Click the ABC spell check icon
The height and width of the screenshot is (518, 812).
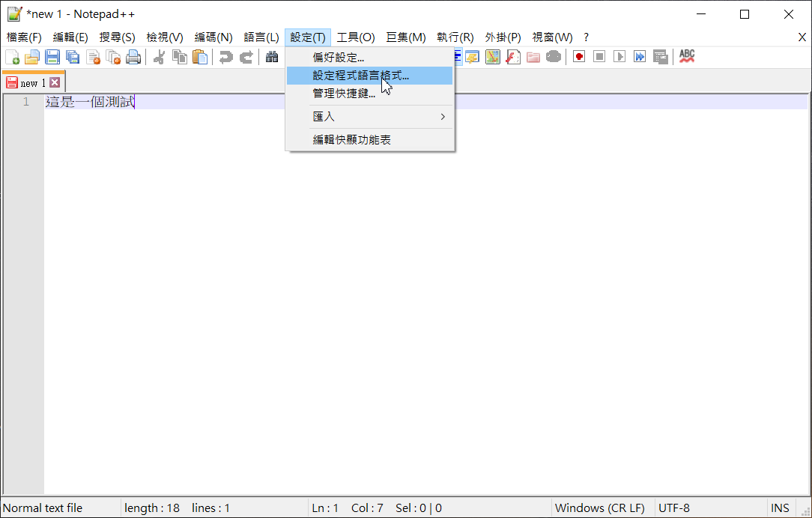(x=687, y=57)
